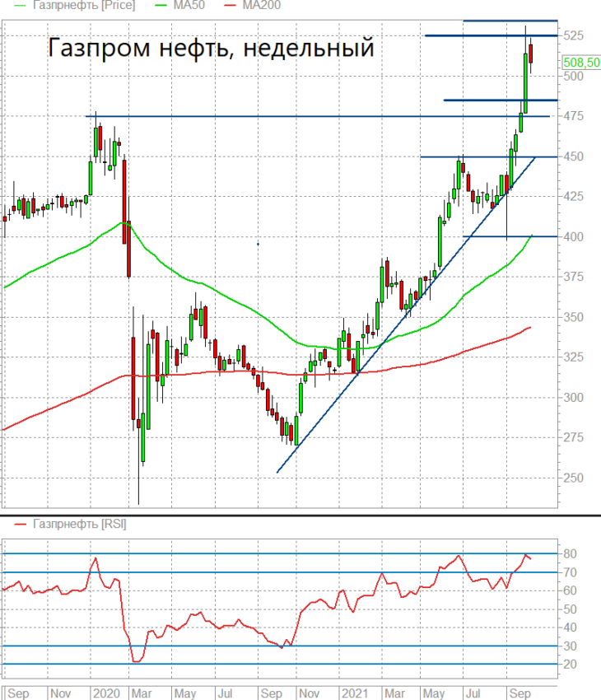Image resolution: width=601 pixels, height=700 pixels.
Task: Click the RSI 70 axis label
Action: point(571,572)
